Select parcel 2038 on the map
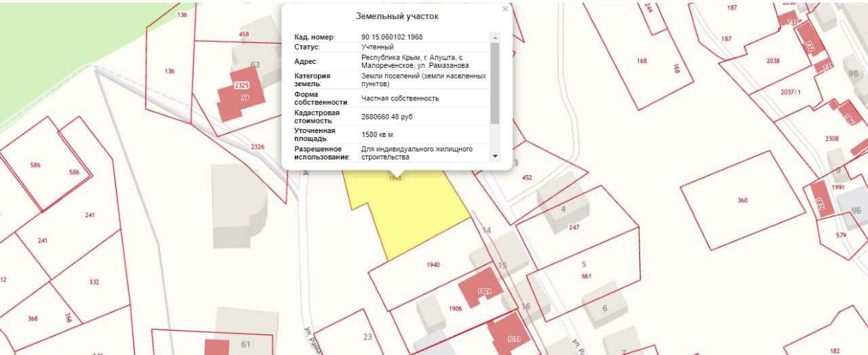Screen dimensions: 868x355 pyautogui.click(x=772, y=61)
